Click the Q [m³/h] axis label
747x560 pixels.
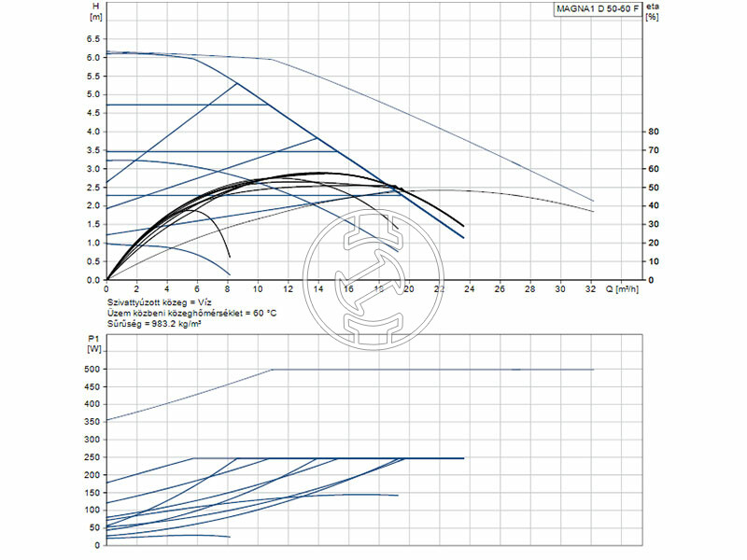point(630,290)
